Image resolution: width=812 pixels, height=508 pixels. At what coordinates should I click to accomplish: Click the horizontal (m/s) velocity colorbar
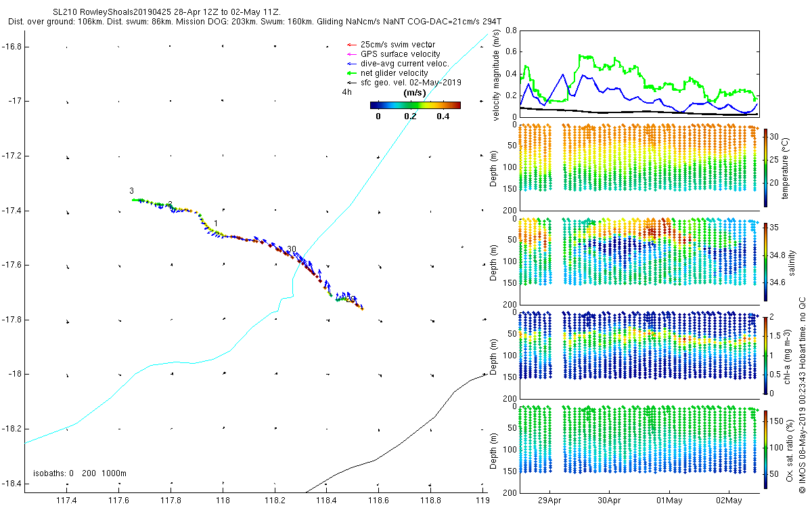415,105
